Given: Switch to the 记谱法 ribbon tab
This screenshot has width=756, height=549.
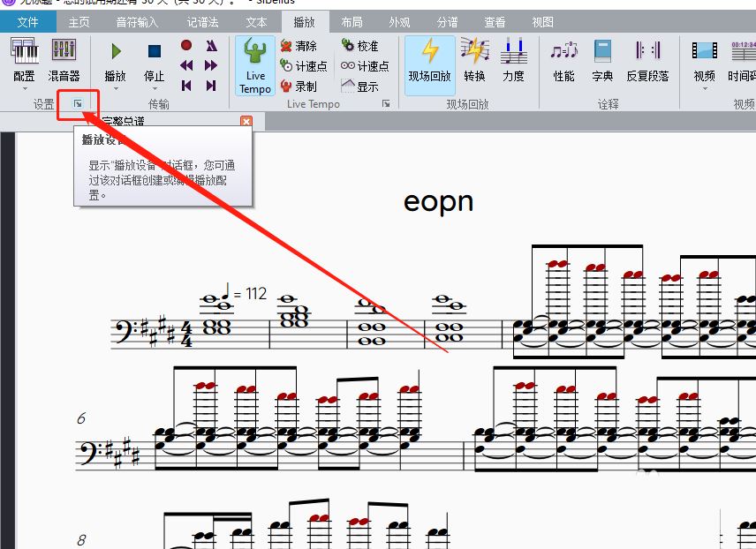Looking at the screenshot, I should 202,22.
